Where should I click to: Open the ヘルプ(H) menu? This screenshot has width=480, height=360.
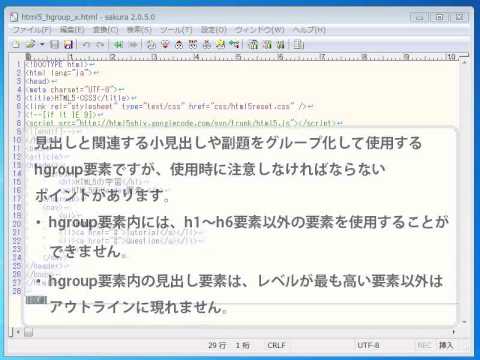[x=309, y=30]
